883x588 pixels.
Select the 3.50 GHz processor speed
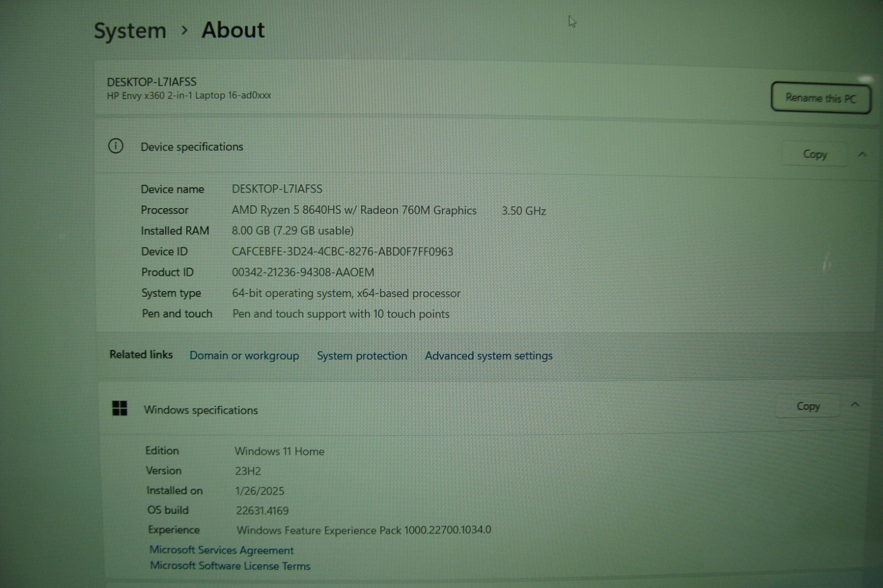(x=524, y=211)
